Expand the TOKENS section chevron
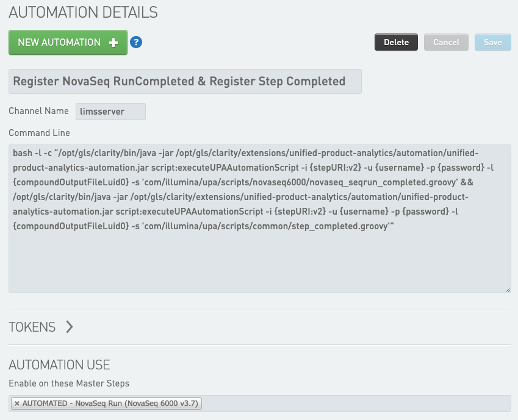The image size is (518, 420). click(69, 327)
